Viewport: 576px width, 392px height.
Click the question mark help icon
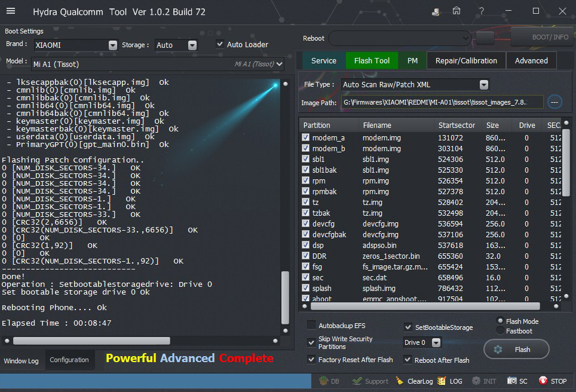pyautogui.click(x=481, y=11)
